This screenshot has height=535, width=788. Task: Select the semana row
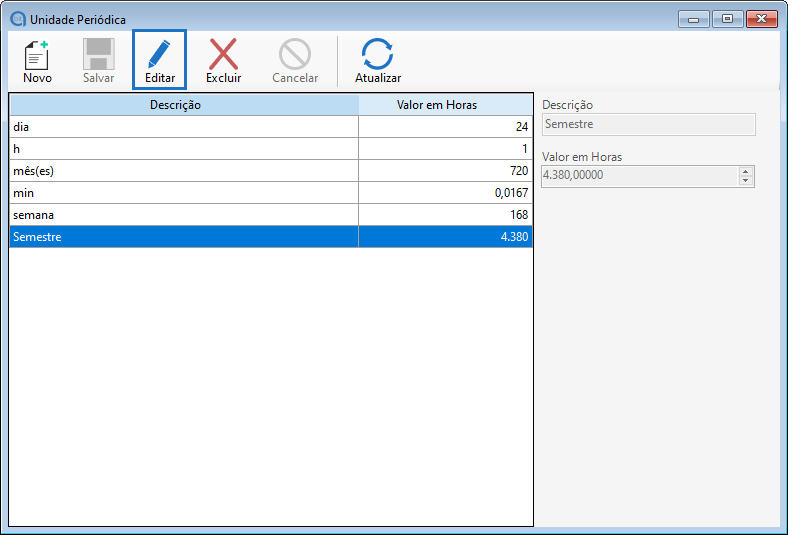click(184, 215)
